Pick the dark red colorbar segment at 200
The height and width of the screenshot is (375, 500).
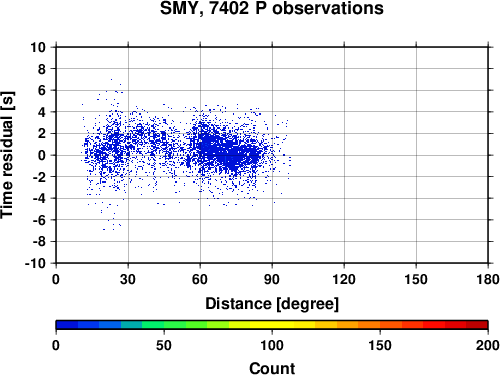coord(477,325)
